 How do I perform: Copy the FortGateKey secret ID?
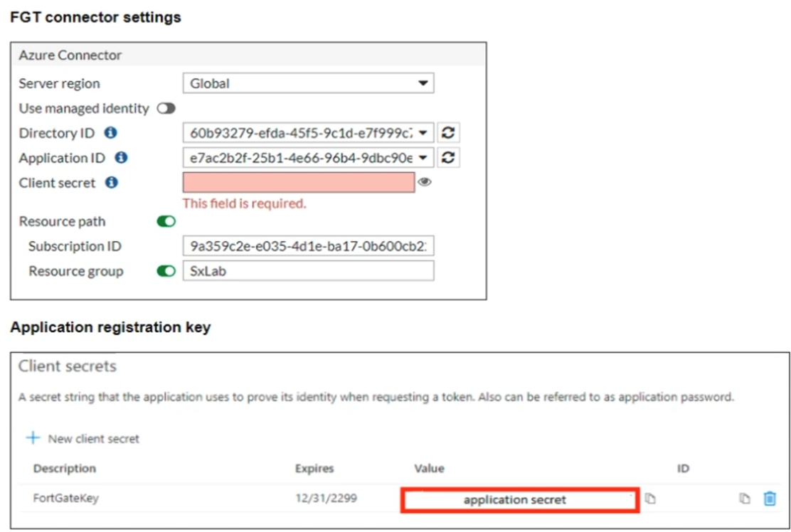744,499
